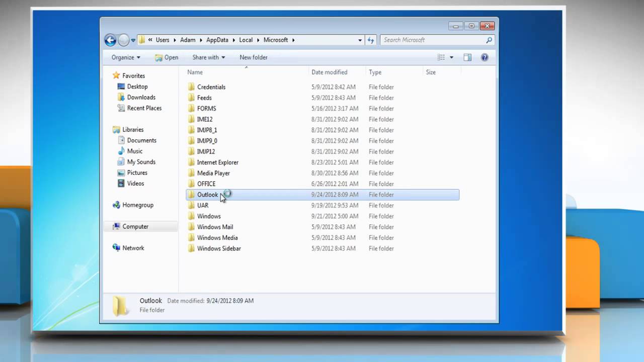Select Videos library
This screenshot has width=644, height=362.
click(135, 184)
